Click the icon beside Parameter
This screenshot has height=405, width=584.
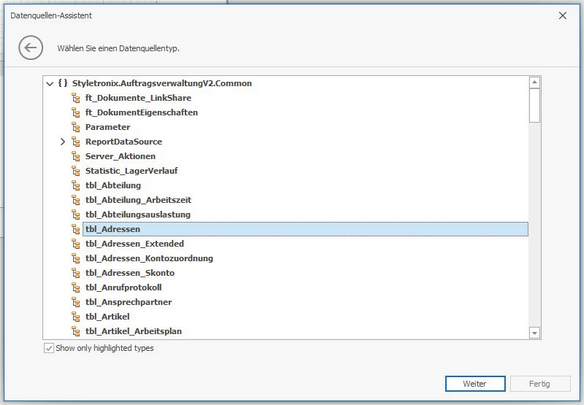click(x=76, y=127)
